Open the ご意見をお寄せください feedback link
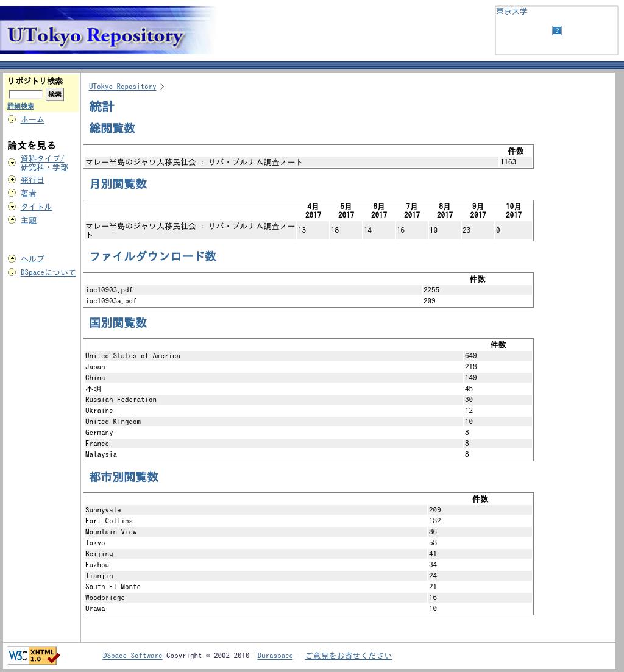Image resolution: width=624 pixels, height=672 pixels. click(x=349, y=656)
